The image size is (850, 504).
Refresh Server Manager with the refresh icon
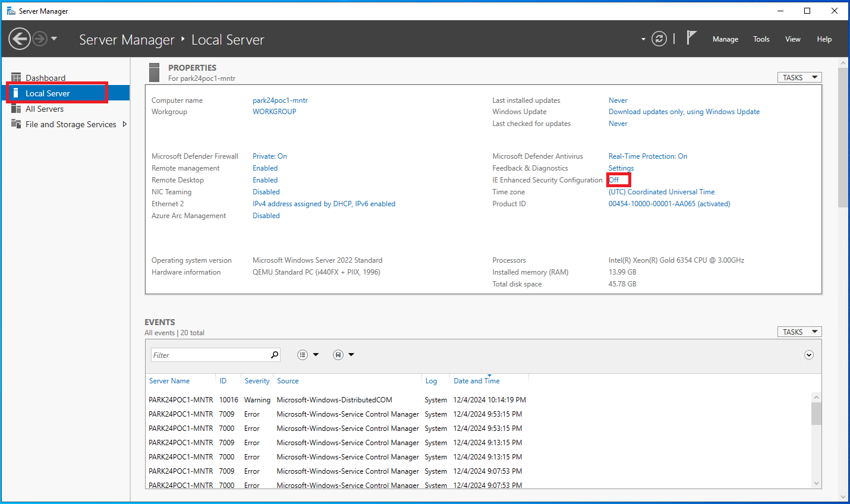click(x=659, y=39)
